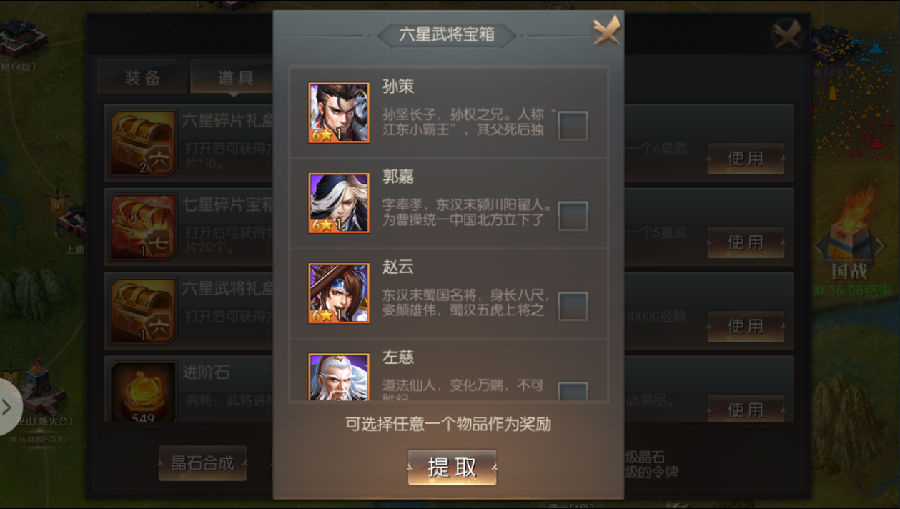This screenshot has height=509, width=900.
Task: Click the 进阶石 orange gem icon
Action: click(x=143, y=392)
